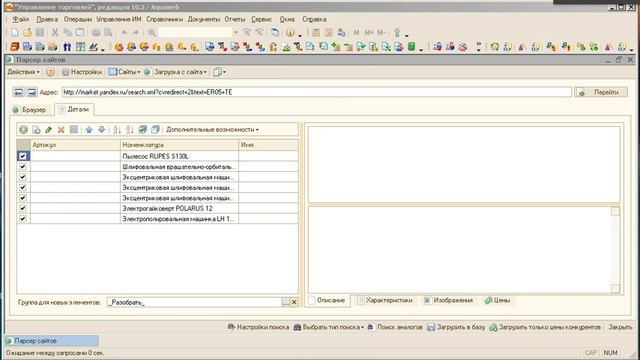Image resolution: width=640 pixels, height=360 pixels.
Task: Open the Дополнительные возможности dropdown
Action: click(x=212, y=130)
